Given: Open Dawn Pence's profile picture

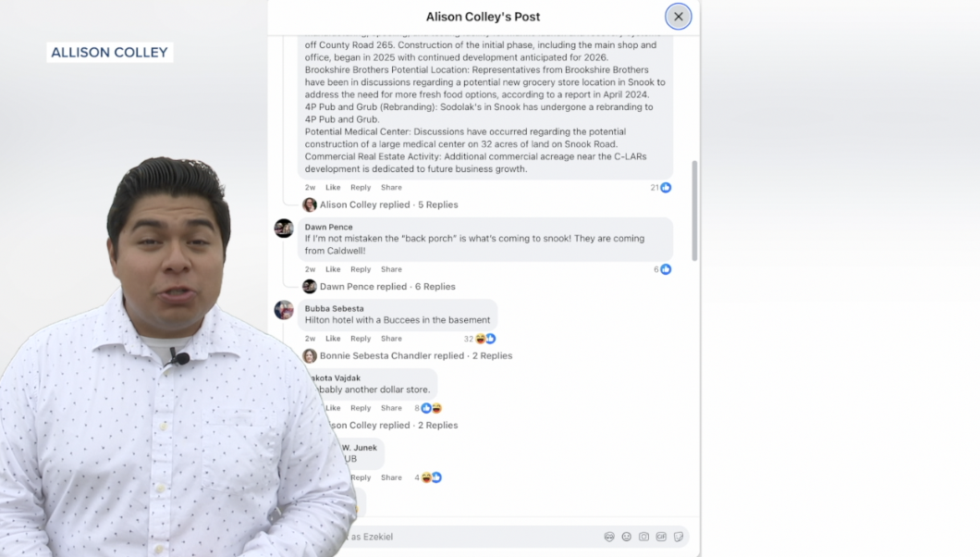Looking at the screenshot, I should click(284, 229).
